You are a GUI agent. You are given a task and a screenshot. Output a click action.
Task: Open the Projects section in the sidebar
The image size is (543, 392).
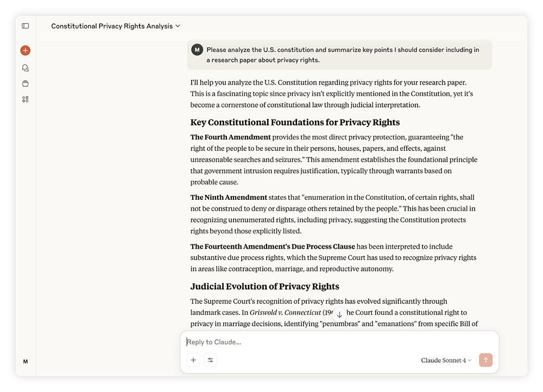coord(25,83)
